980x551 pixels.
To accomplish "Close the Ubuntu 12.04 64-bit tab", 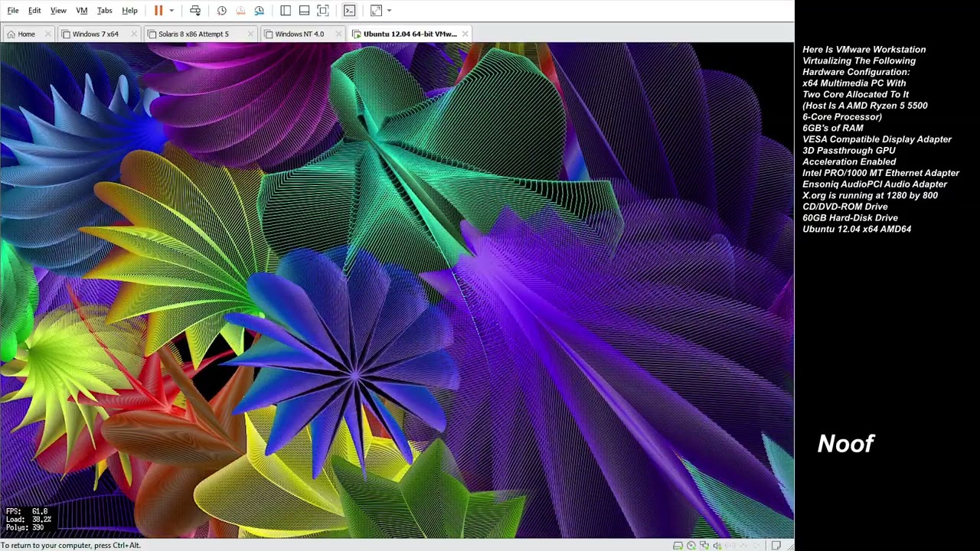I will [x=465, y=34].
